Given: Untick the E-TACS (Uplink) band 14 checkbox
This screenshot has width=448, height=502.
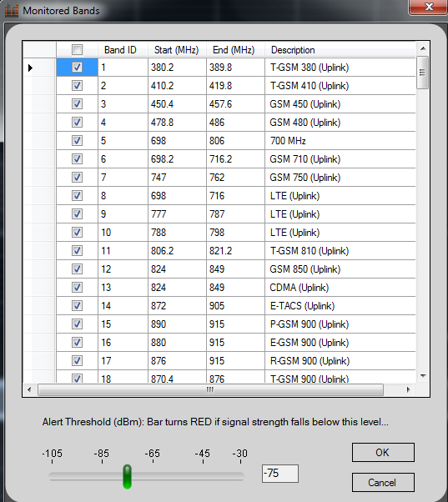Looking at the screenshot, I should pos(77,305).
